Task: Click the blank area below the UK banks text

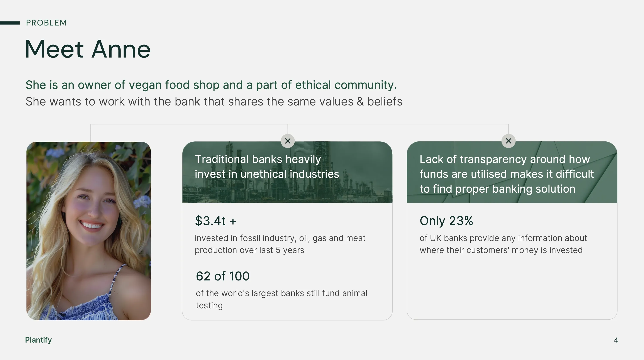Action: (512, 287)
